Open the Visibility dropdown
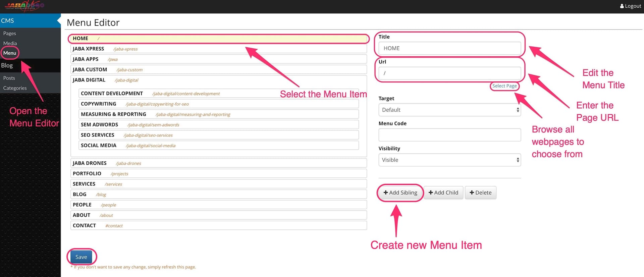Screen dimensions: 644x277 point(449,160)
